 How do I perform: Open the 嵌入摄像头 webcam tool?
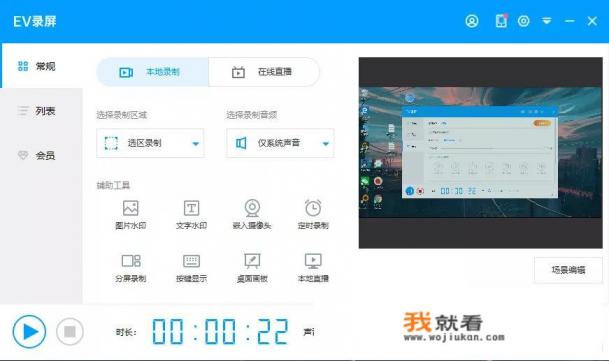pos(252,215)
